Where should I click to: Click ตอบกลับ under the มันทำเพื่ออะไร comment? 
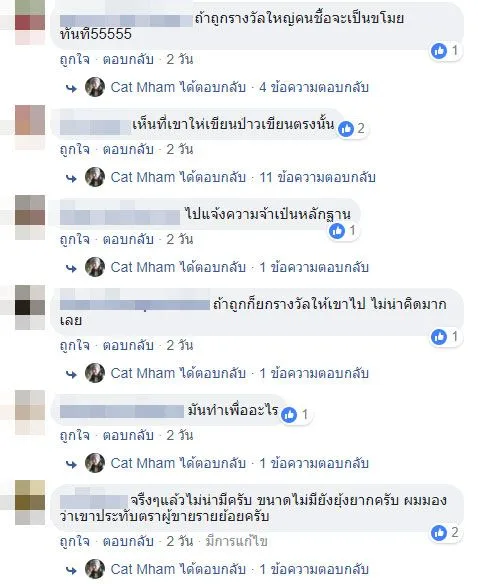point(128,435)
